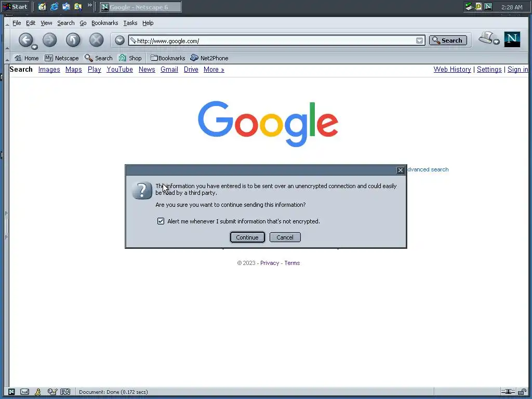Click the Forward arrow navigation button
Screen dimensions: 532x399
coord(49,40)
